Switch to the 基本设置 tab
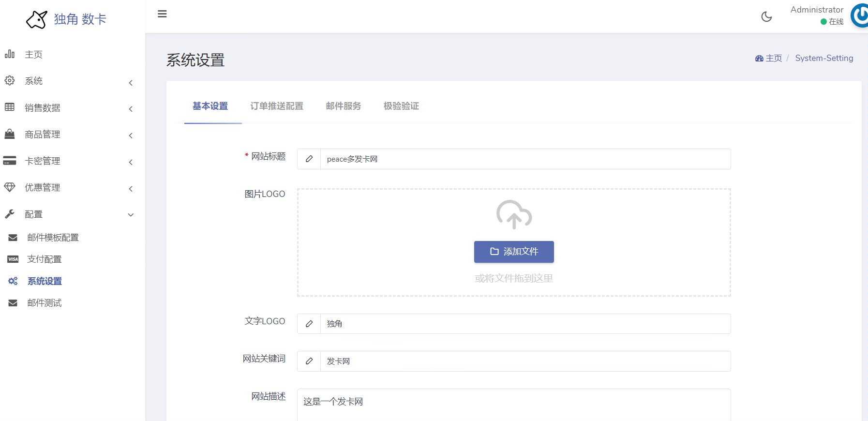 (x=210, y=106)
